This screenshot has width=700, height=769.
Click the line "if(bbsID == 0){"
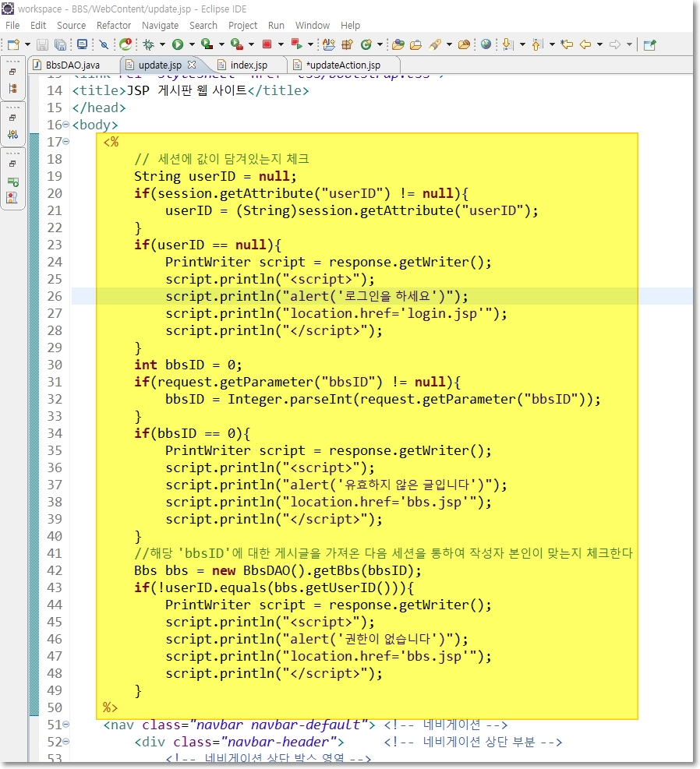[x=193, y=433]
